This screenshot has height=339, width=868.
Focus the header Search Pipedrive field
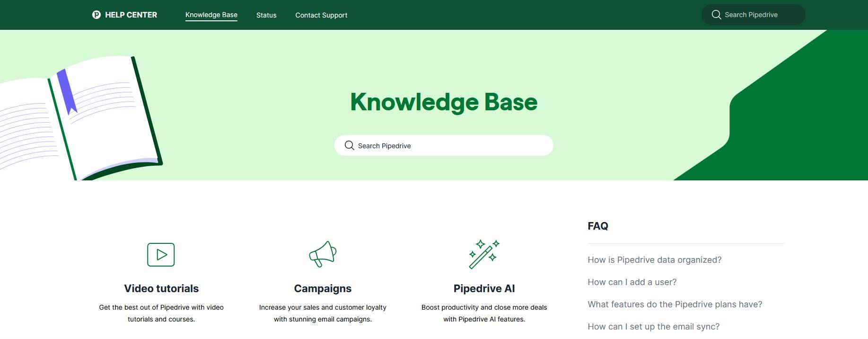753,15
